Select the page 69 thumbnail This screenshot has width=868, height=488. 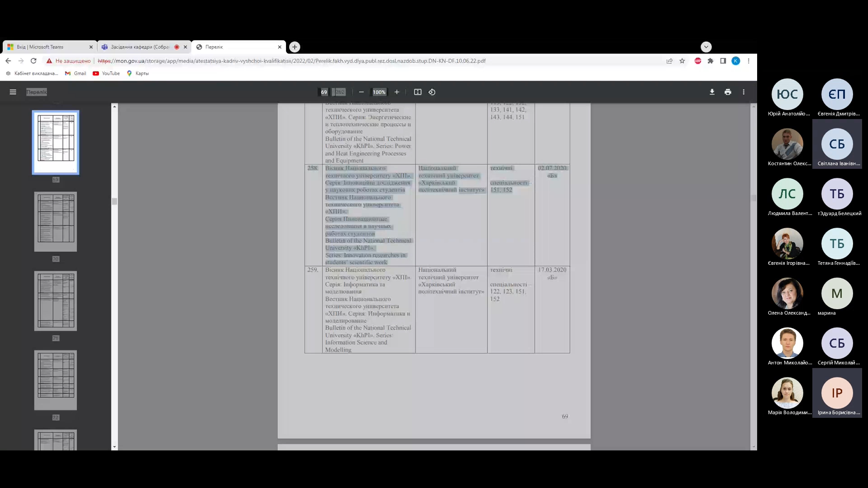[x=56, y=142]
